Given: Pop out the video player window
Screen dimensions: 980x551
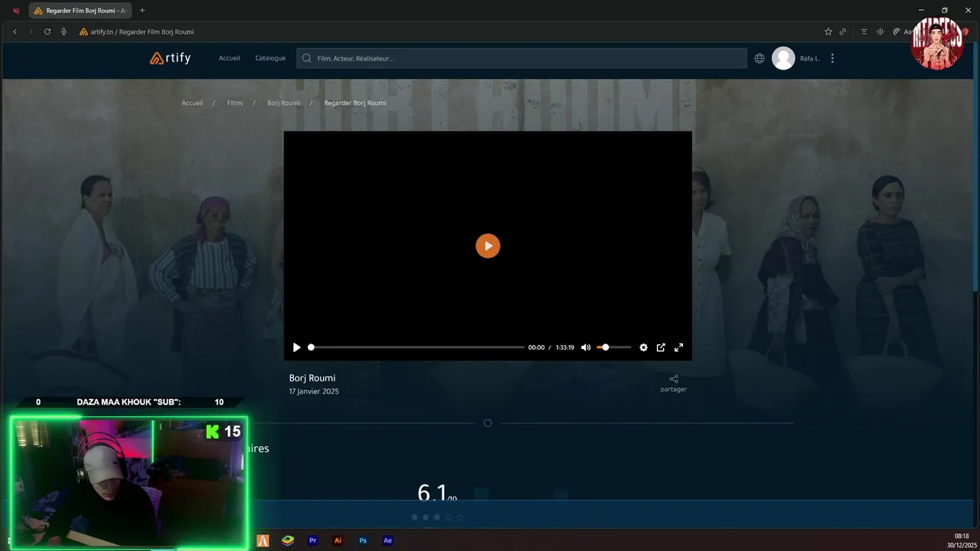Looking at the screenshot, I should (x=661, y=347).
